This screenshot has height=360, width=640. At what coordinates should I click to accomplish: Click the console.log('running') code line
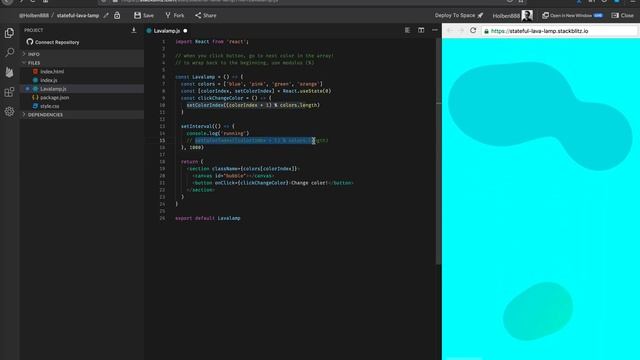(218, 133)
